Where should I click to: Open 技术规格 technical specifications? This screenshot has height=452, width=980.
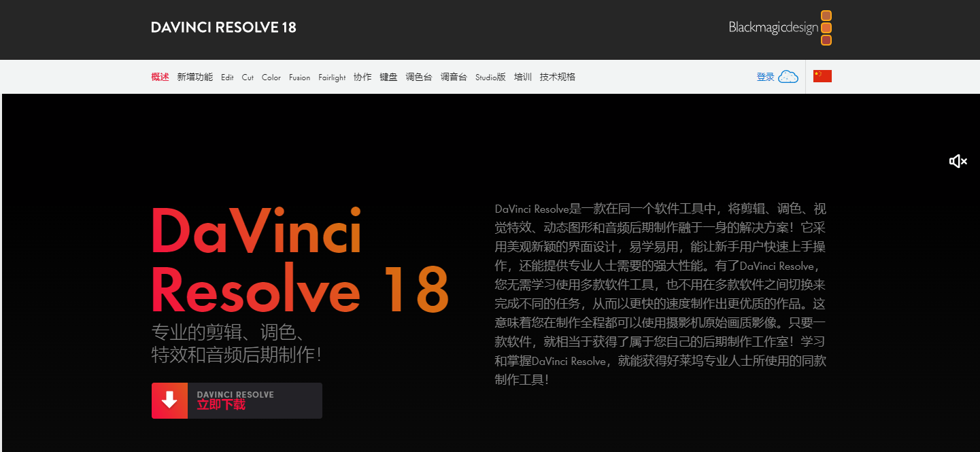pos(558,77)
